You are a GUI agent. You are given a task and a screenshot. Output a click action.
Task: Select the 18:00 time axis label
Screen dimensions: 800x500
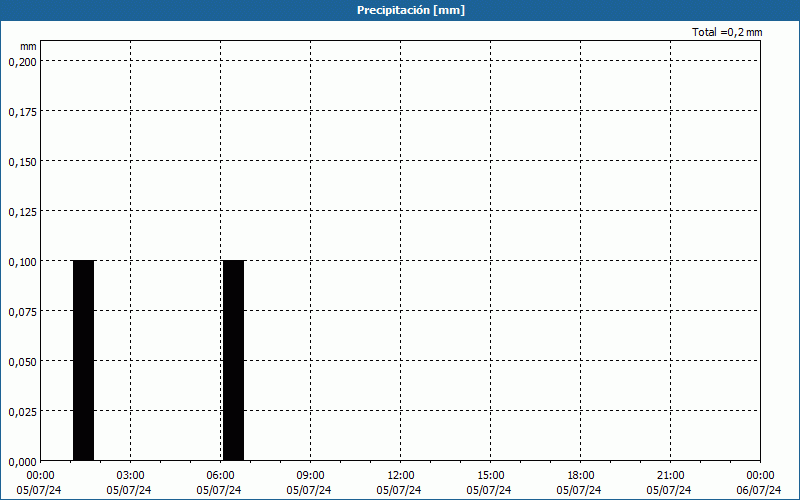pyautogui.click(x=580, y=476)
